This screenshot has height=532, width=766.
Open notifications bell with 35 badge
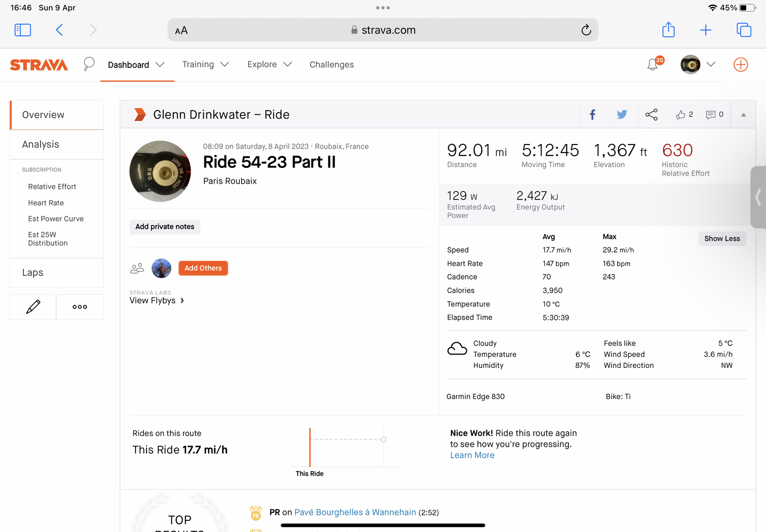click(653, 65)
